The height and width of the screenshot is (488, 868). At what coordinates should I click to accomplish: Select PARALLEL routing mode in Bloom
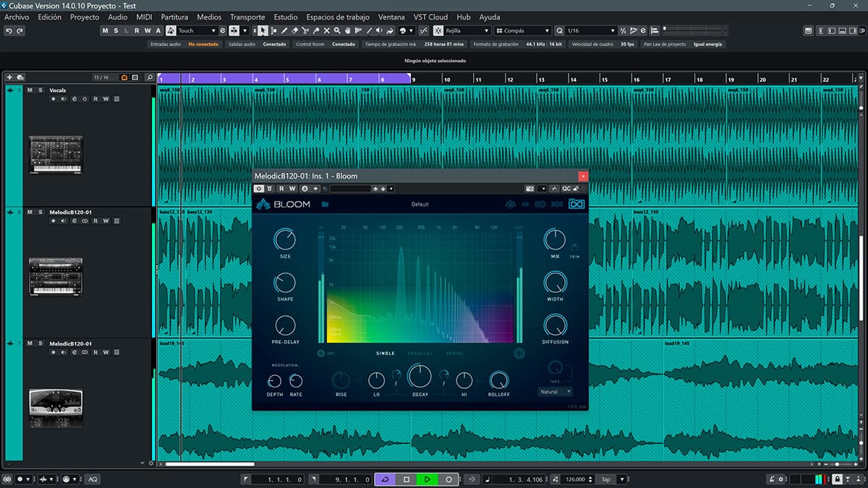pyautogui.click(x=420, y=354)
